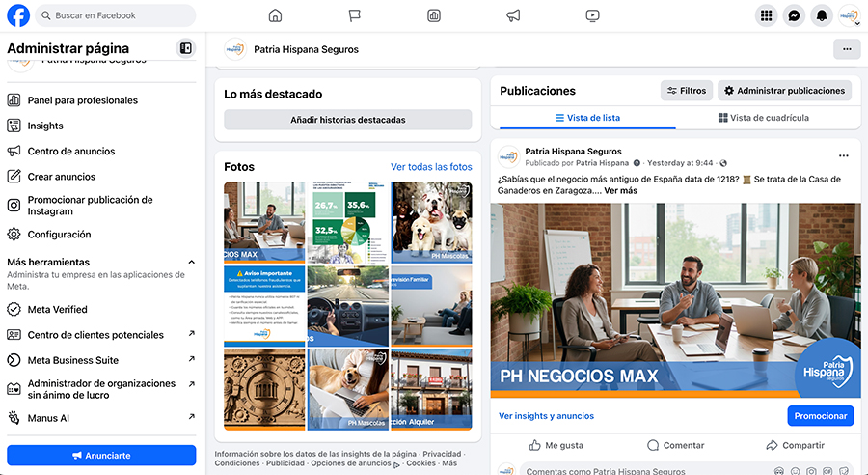
Task: Open the carved stone seal photo thumbnail
Action: pyautogui.click(x=264, y=390)
